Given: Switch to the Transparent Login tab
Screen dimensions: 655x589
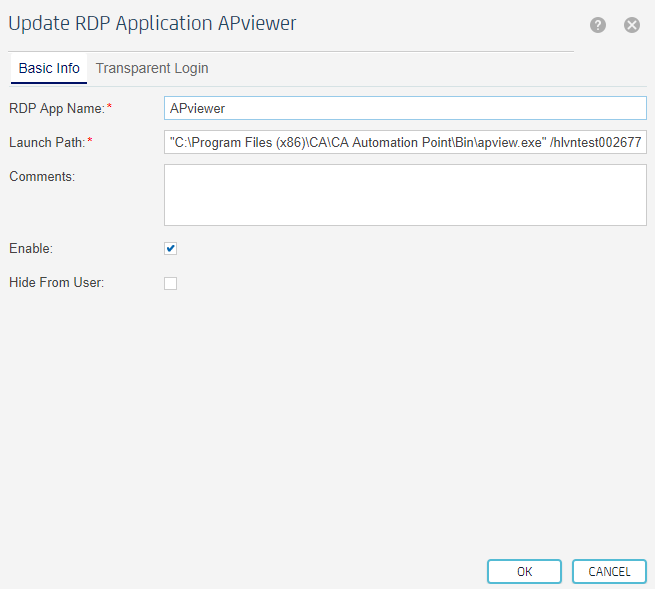Looking at the screenshot, I should pyautogui.click(x=152, y=68).
